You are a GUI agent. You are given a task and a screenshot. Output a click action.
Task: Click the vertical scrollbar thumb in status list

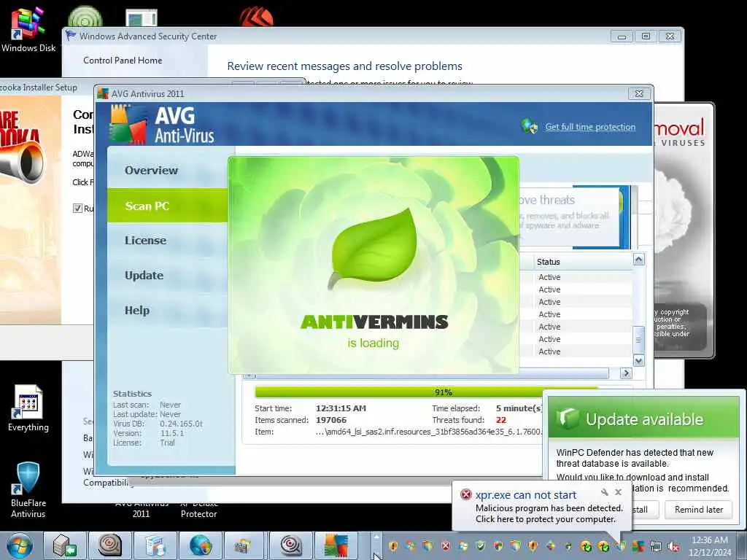639,340
